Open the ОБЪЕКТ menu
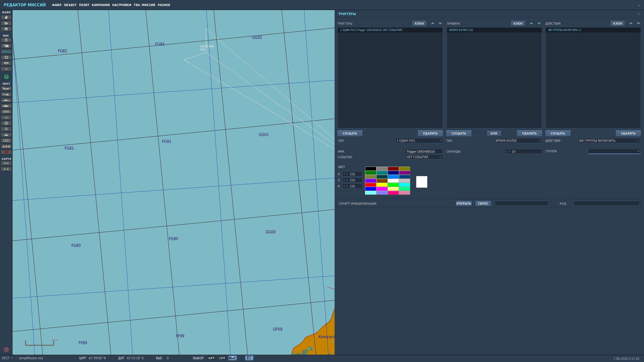The image size is (644, 362). tap(70, 5)
